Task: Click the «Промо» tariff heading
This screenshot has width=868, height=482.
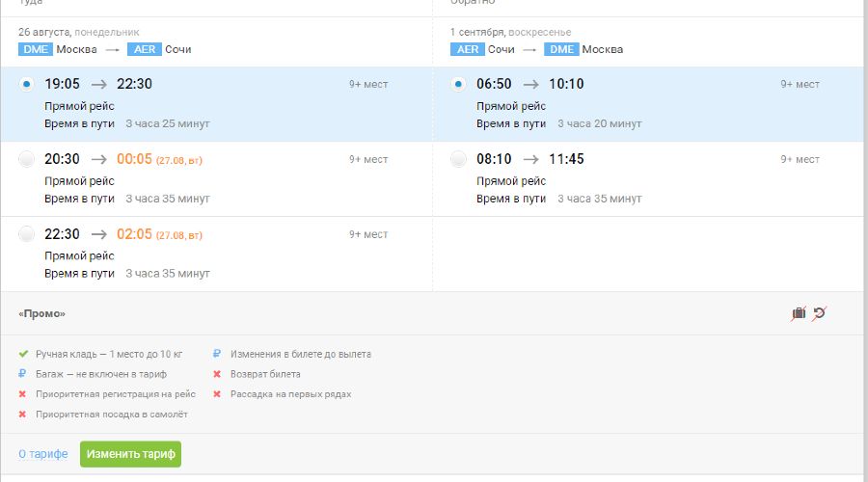Action: point(41,314)
